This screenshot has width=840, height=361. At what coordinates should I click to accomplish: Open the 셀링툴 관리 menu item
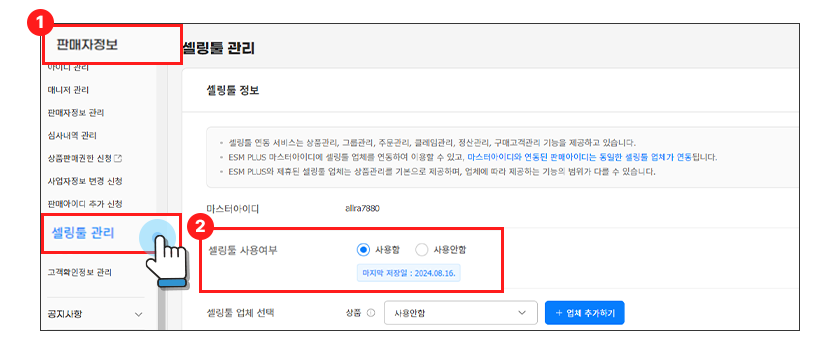click(82, 233)
